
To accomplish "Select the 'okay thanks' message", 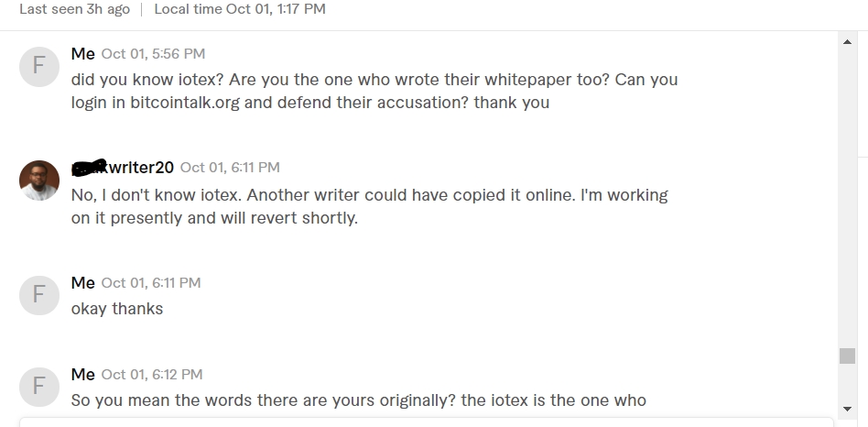I will pyautogui.click(x=117, y=309).
